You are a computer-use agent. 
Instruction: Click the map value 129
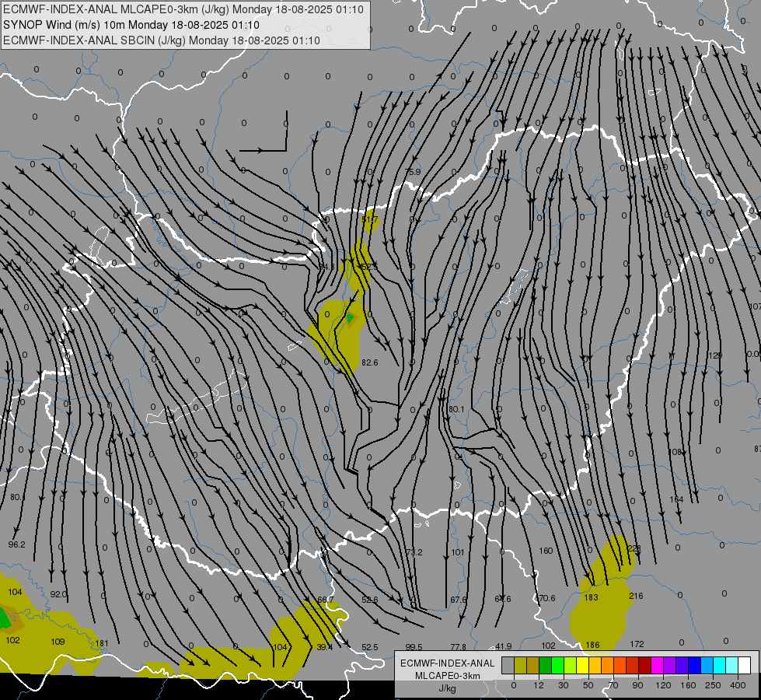pos(715,355)
